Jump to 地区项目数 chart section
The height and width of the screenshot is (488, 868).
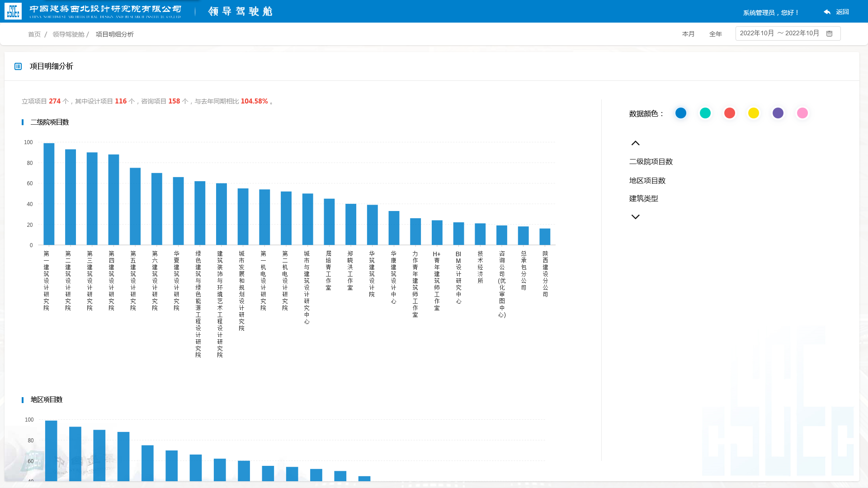click(x=647, y=181)
